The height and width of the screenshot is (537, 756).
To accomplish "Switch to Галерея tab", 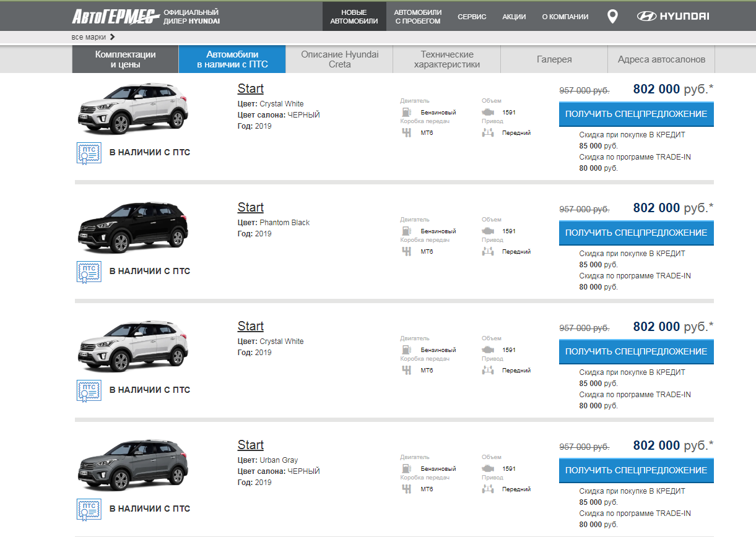I will [x=554, y=59].
